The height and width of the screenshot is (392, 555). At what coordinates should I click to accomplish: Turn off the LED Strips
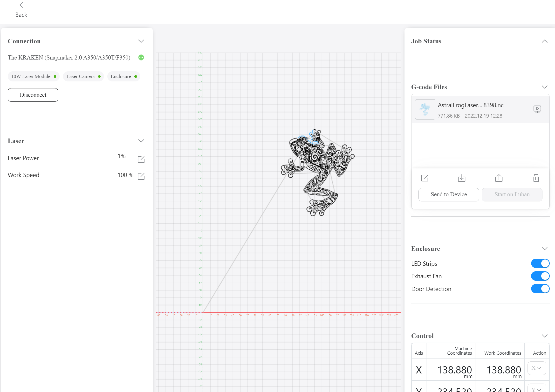click(540, 264)
